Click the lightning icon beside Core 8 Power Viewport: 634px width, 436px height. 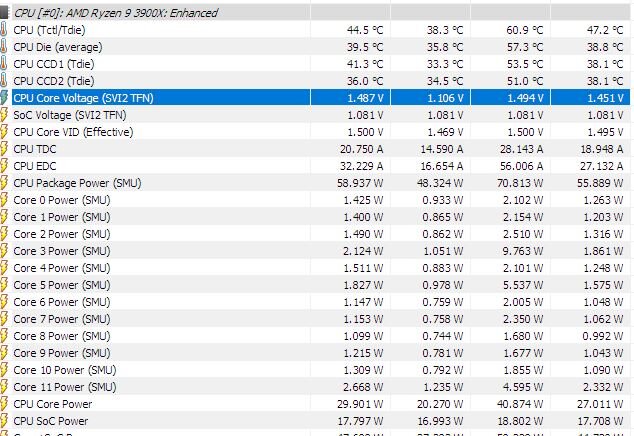(x=4, y=336)
